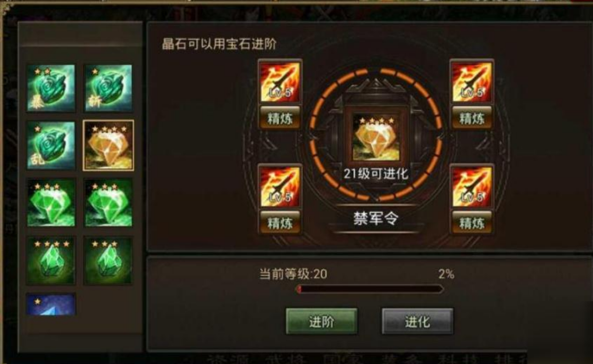Choose the right three-star bright green gem
593x364 pixels.
click(108, 203)
